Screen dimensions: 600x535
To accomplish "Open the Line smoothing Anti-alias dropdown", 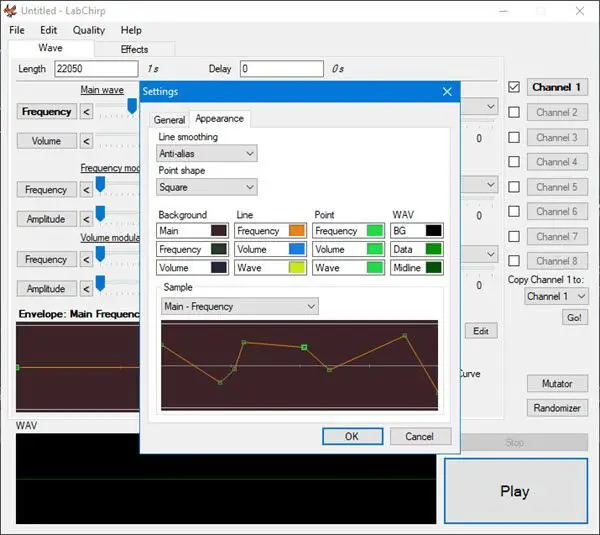I will [207, 153].
